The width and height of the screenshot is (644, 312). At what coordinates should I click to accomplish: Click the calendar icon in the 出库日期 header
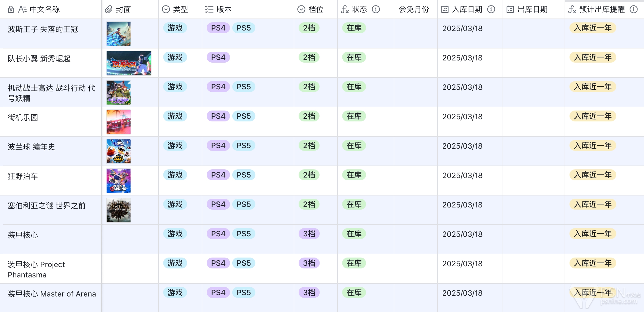(x=510, y=10)
